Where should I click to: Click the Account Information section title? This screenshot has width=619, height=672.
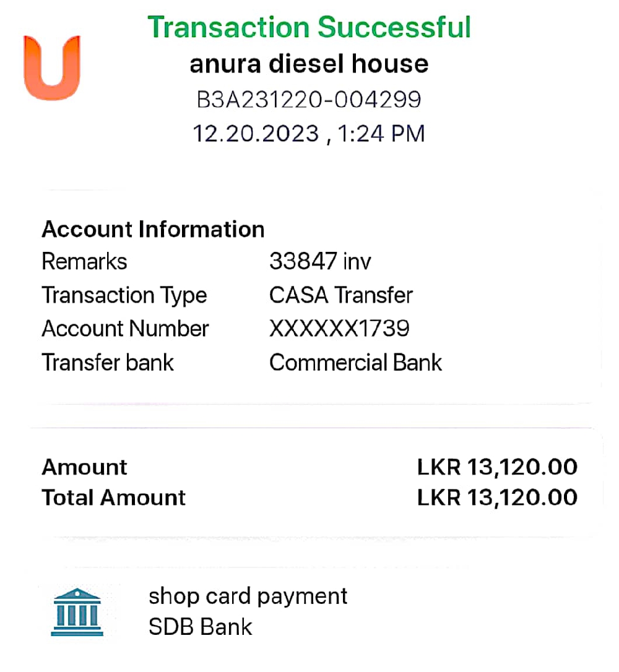(153, 230)
